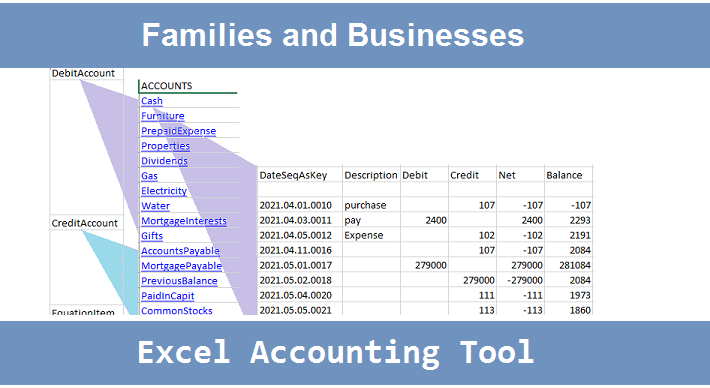Select the 'pay' description cell
This screenshot has height=388, width=710.
(x=371, y=220)
